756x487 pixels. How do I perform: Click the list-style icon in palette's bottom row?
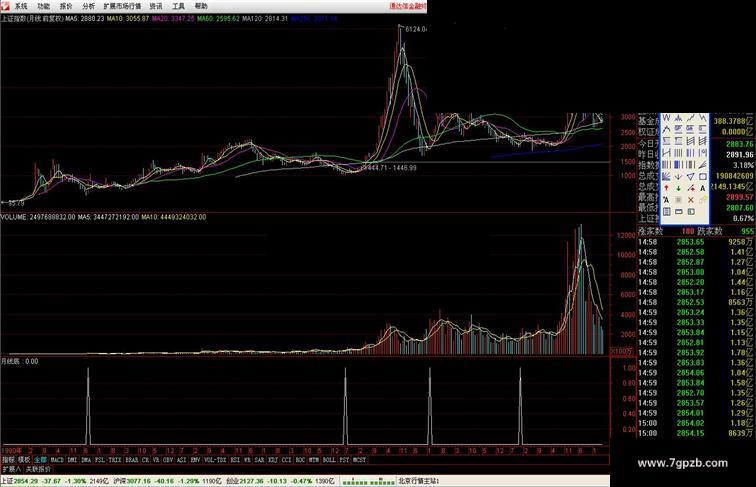click(x=666, y=211)
